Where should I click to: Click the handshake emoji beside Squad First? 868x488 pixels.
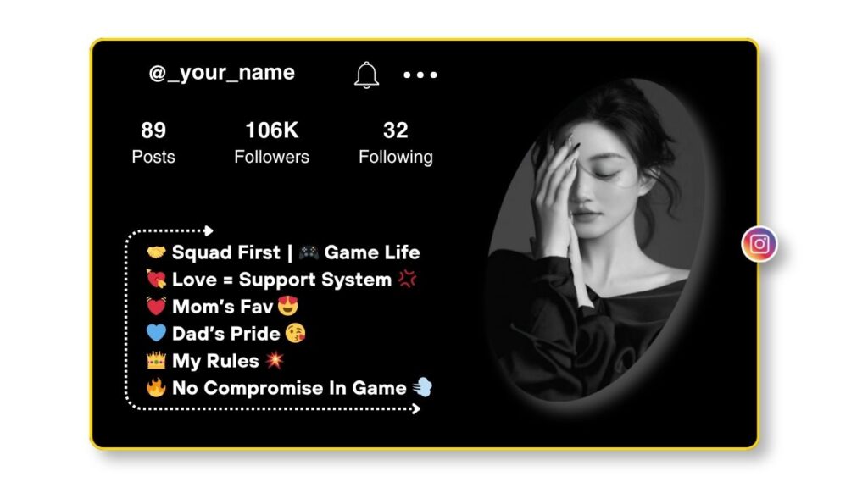156,252
